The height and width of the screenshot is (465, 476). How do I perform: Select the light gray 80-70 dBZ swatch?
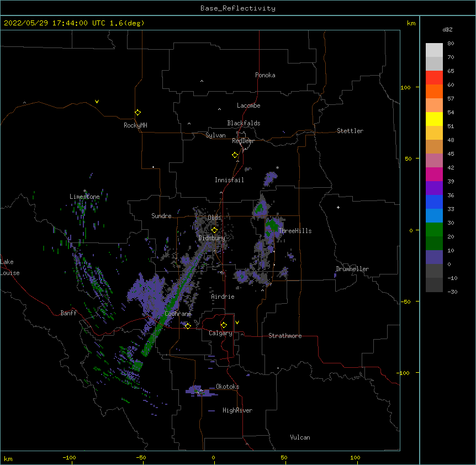tap(434, 50)
